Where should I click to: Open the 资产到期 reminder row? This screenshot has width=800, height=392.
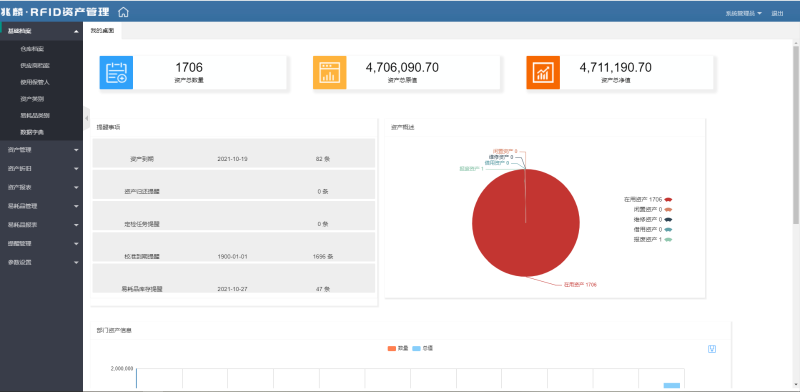234,153
